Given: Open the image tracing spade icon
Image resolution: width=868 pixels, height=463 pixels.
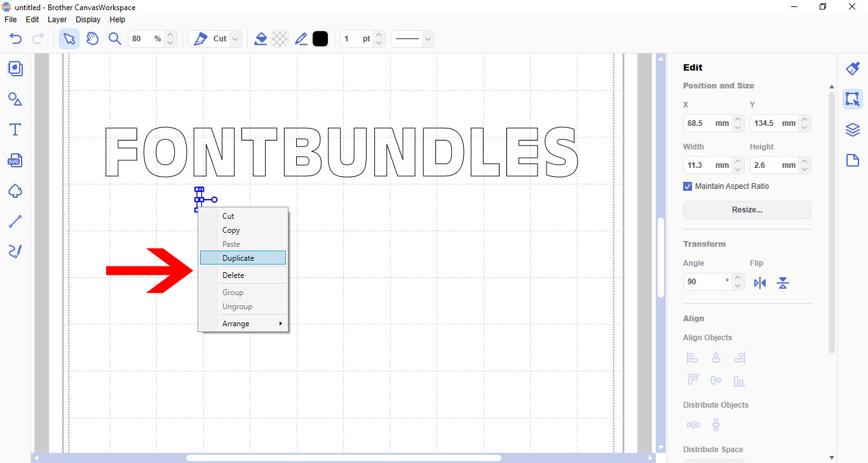Looking at the screenshot, I should 15,191.
